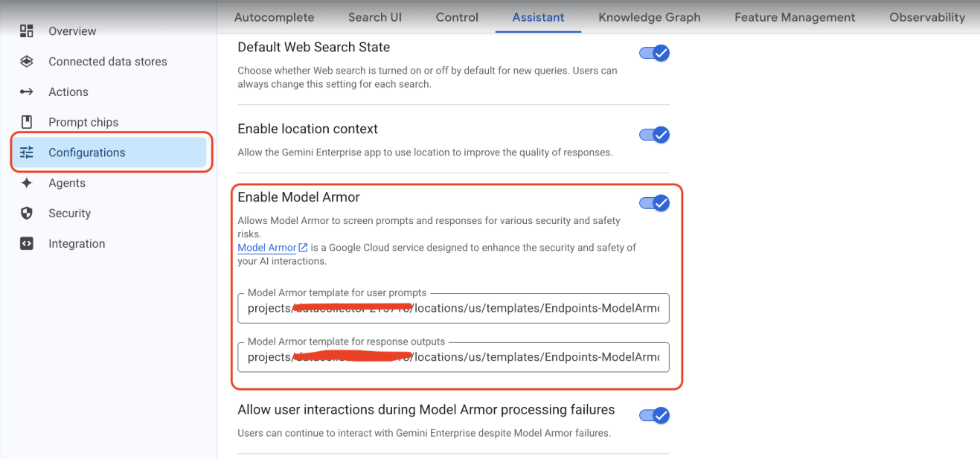The height and width of the screenshot is (459, 980).
Task: Click the "Enable location context" heading
Action: point(308,129)
